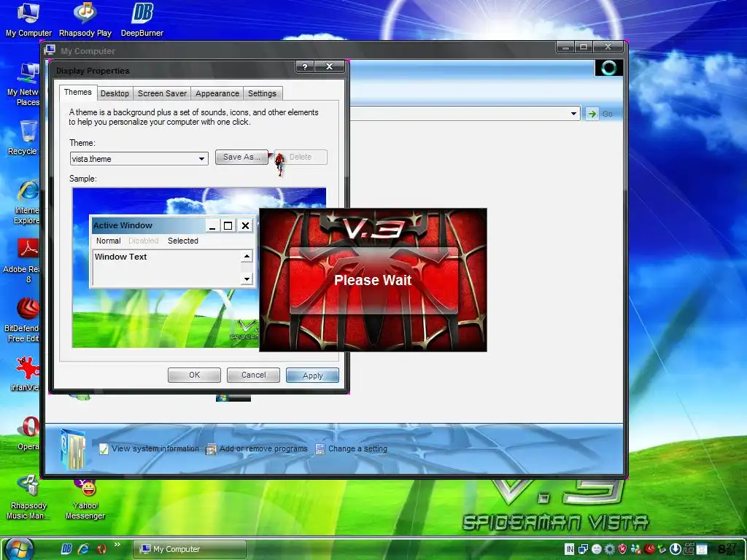
Task: Click the View system information link
Action: point(155,448)
